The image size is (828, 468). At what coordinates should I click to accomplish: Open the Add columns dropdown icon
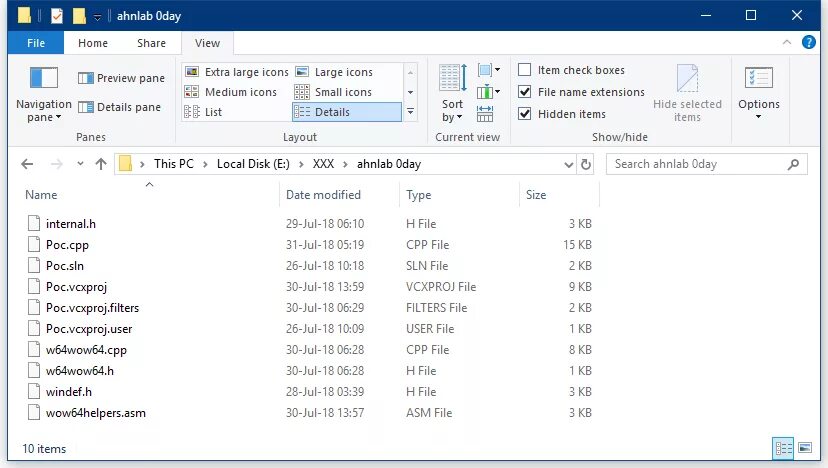[488, 92]
